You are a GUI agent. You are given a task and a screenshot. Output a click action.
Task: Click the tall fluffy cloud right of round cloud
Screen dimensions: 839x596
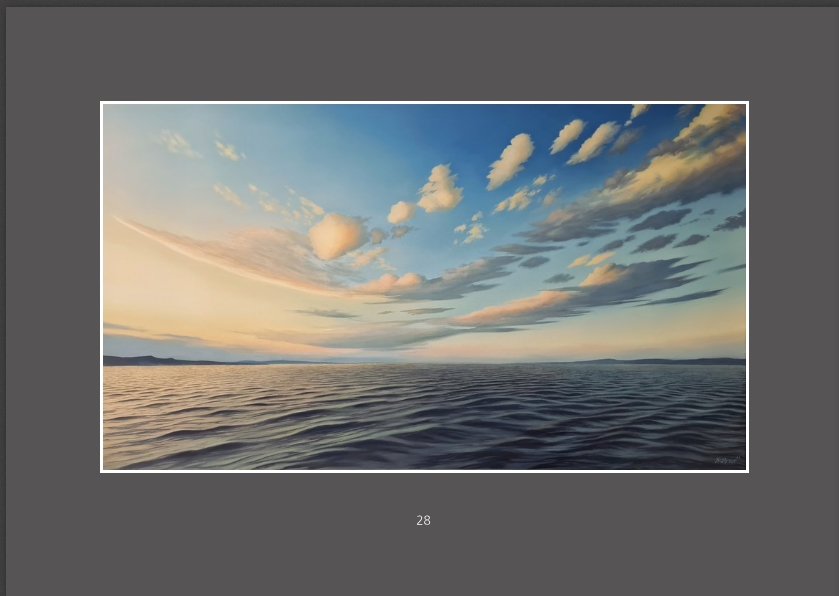coord(440,189)
